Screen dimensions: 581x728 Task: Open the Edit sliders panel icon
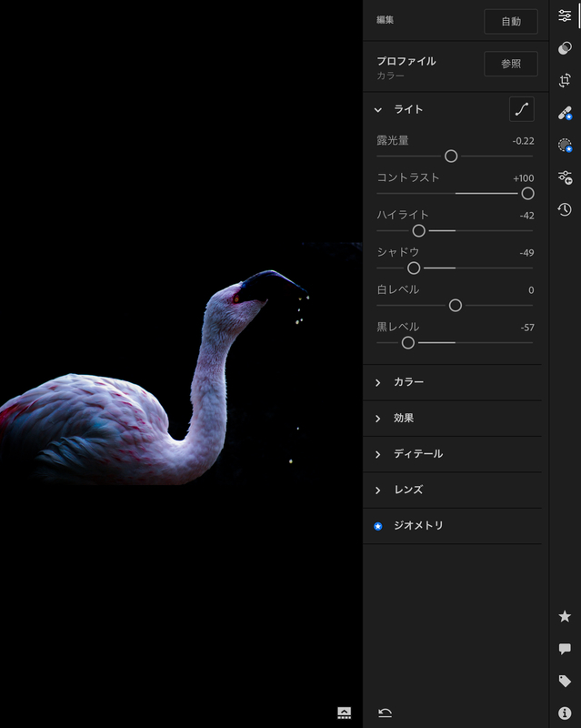[x=565, y=15]
